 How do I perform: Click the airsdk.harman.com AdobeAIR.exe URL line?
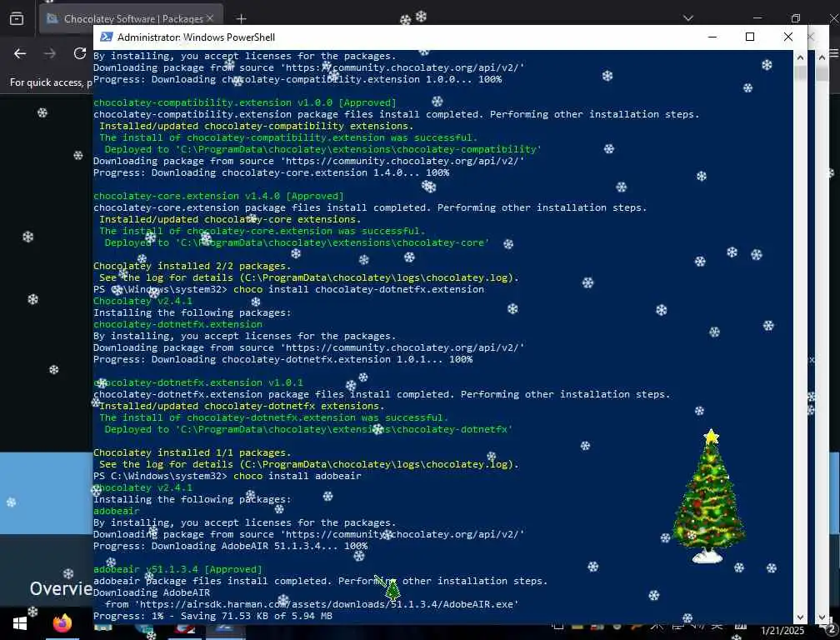coord(312,604)
